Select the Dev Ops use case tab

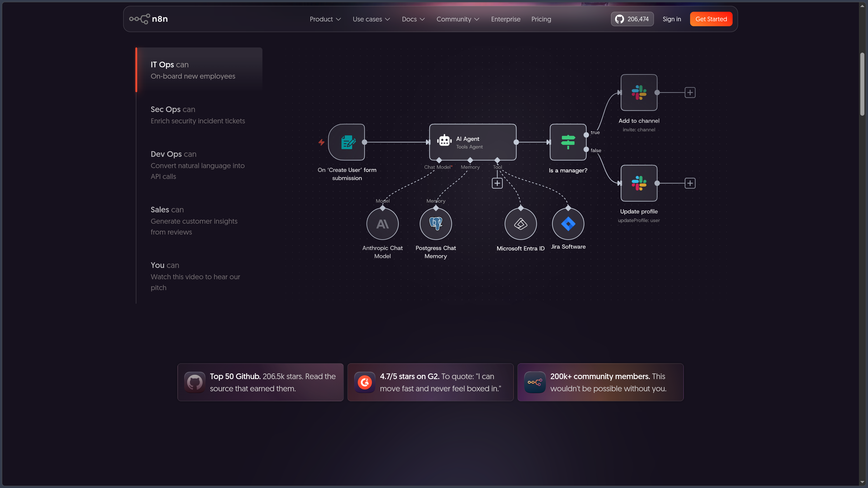(199, 165)
